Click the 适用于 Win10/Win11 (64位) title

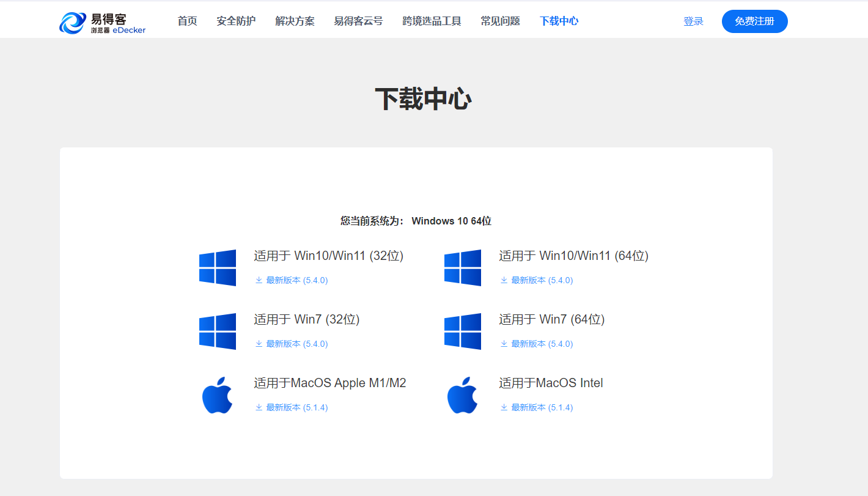coord(574,256)
